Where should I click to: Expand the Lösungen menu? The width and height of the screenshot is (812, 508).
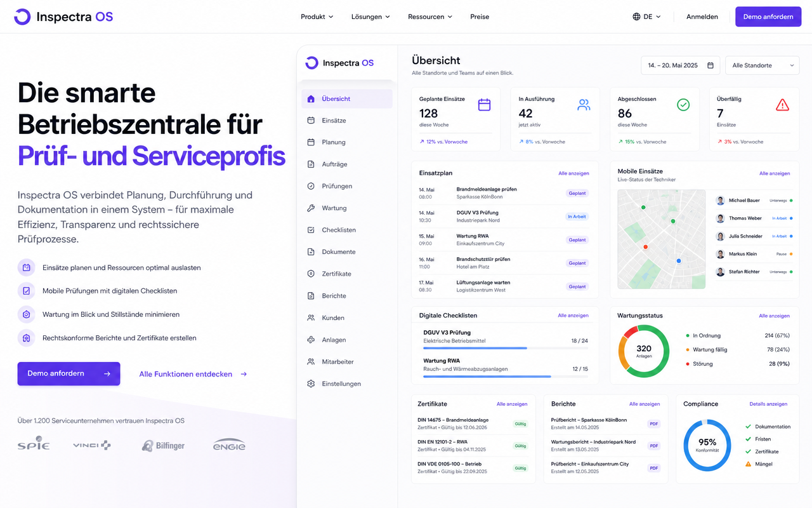(370, 17)
